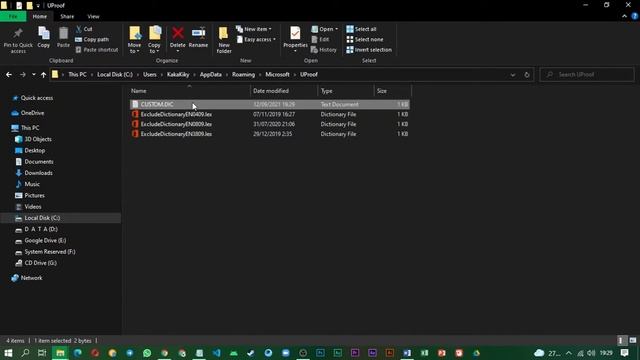This screenshot has height=360, width=640.
Task: Copy path of selected file
Action: pos(92,40)
